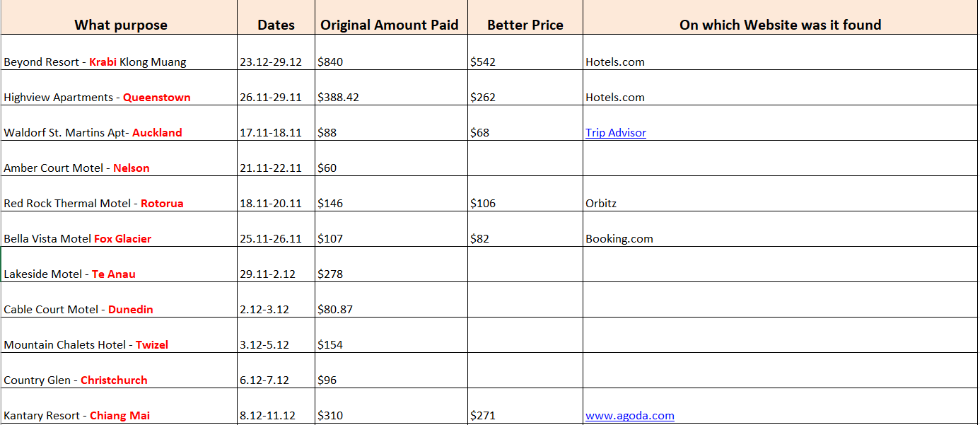This screenshot has width=980, height=425.
Task: Click the $60 amount paid cell
Action: coord(391,159)
